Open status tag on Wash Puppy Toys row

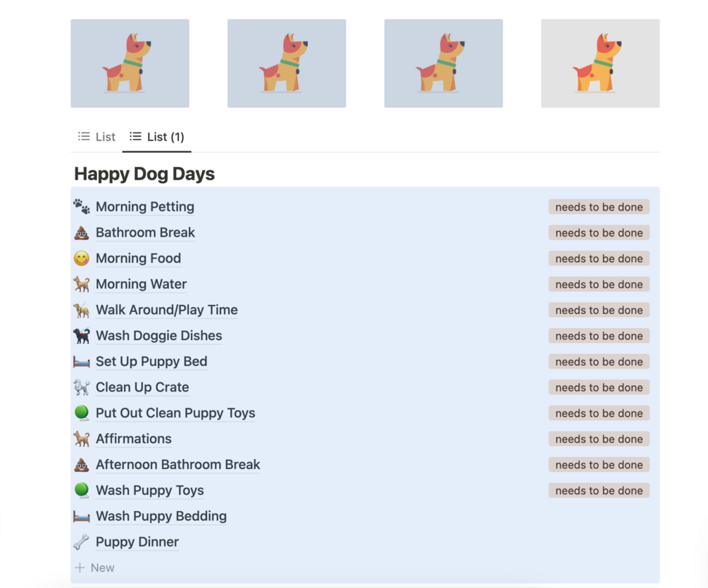coord(599,491)
